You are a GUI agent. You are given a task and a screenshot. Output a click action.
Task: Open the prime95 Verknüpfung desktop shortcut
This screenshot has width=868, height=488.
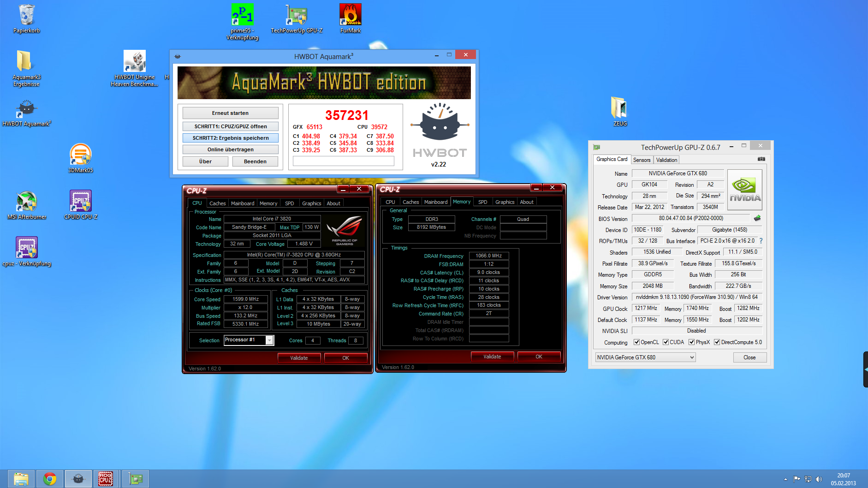(x=242, y=22)
